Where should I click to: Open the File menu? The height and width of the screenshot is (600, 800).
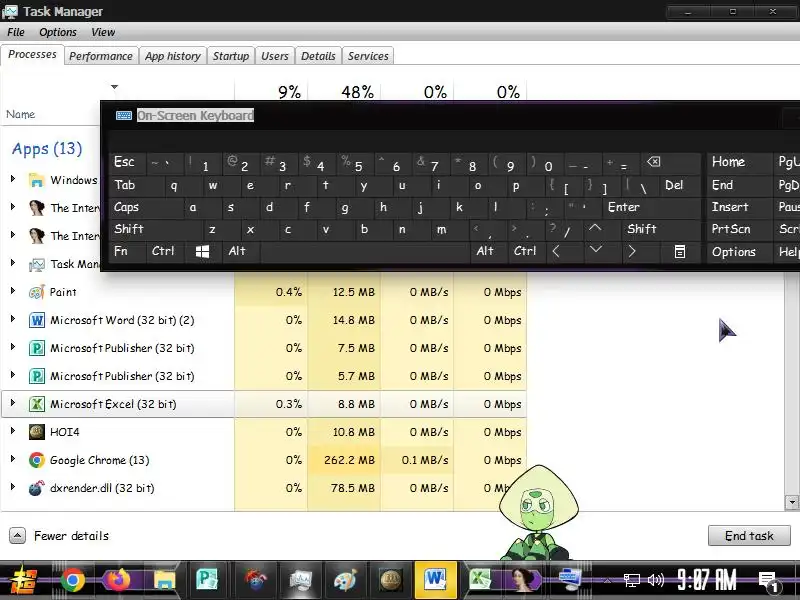(x=16, y=32)
